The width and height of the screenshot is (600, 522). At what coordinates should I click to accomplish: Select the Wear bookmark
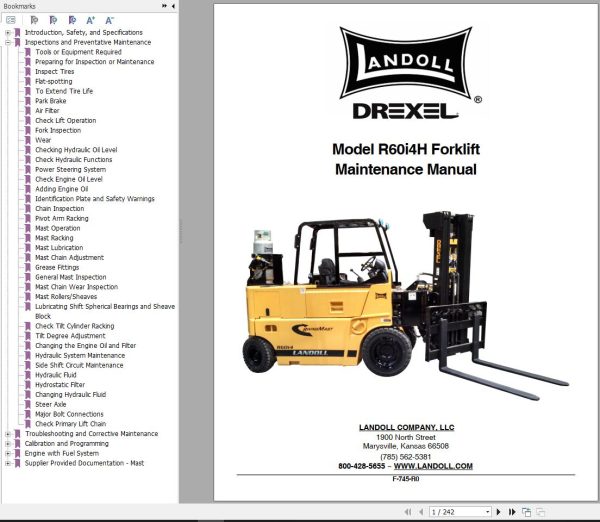(43, 140)
